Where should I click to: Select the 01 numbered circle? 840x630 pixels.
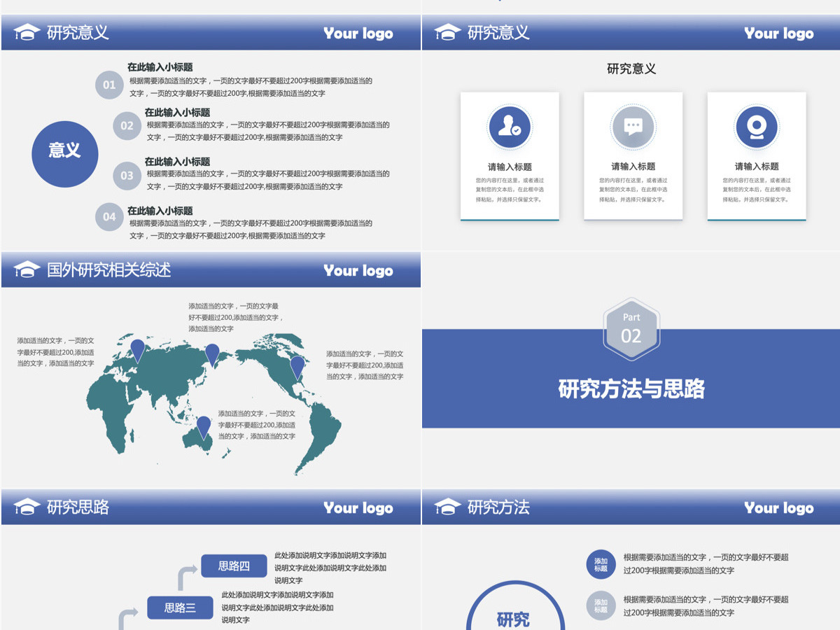click(x=109, y=85)
